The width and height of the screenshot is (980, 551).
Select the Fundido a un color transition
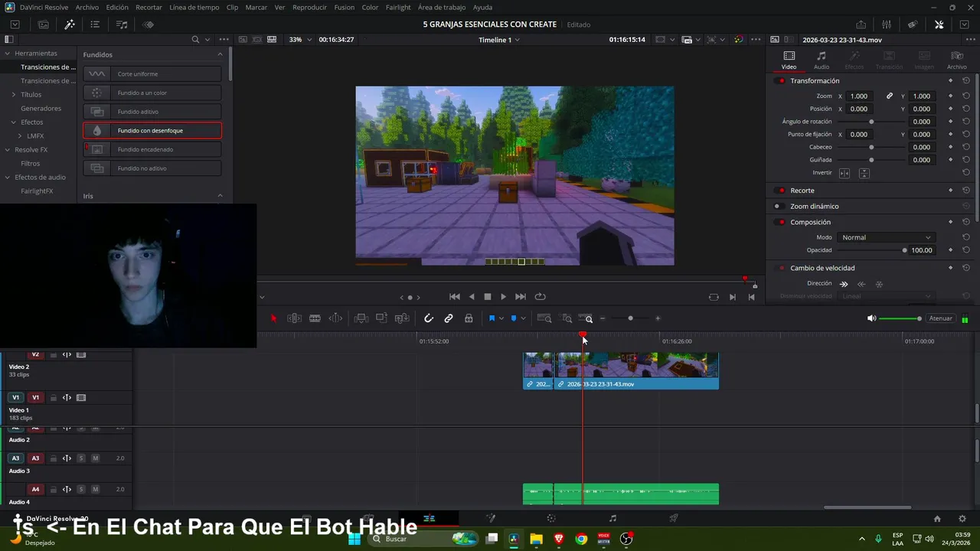click(x=152, y=93)
